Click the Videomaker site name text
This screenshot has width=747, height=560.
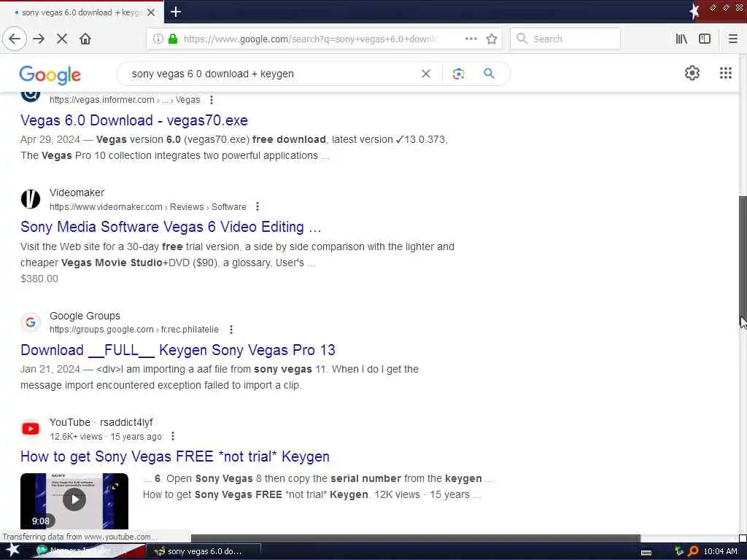pyautogui.click(x=77, y=192)
